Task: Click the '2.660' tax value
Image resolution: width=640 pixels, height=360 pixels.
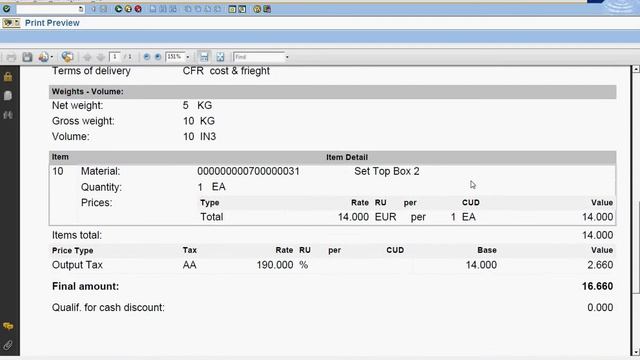Action: (x=600, y=265)
